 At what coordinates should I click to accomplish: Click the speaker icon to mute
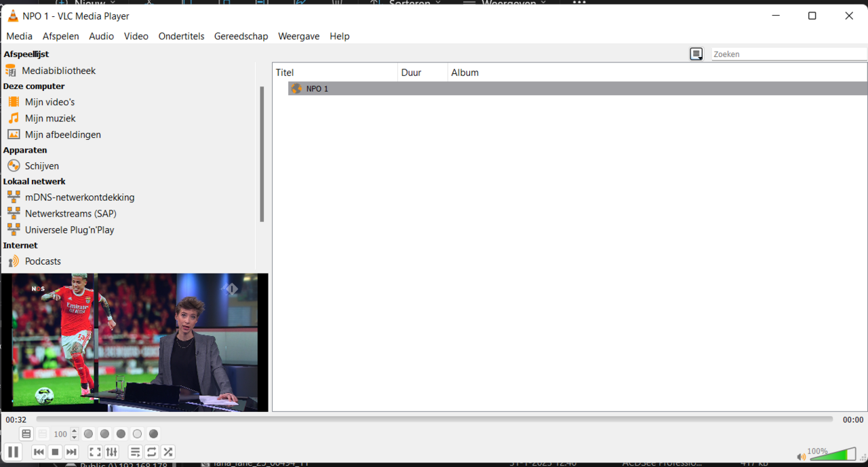[x=802, y=457]
